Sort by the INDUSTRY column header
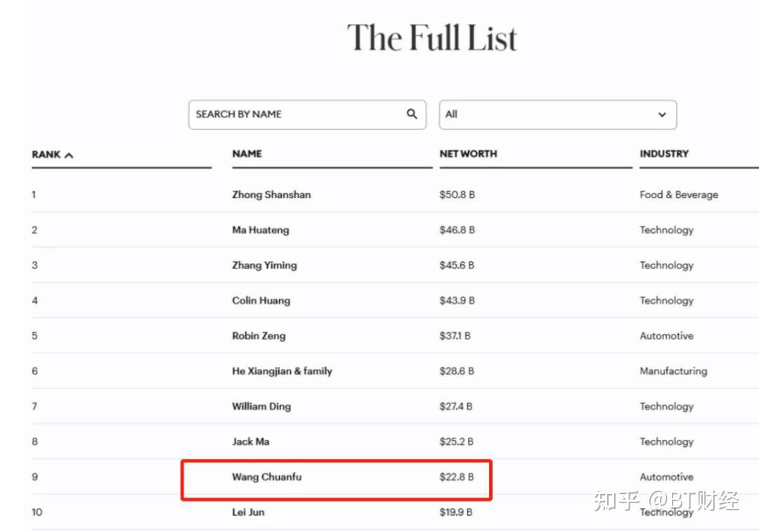The height and width of the screenshot is (532, 759). click(x=664, y=154)
